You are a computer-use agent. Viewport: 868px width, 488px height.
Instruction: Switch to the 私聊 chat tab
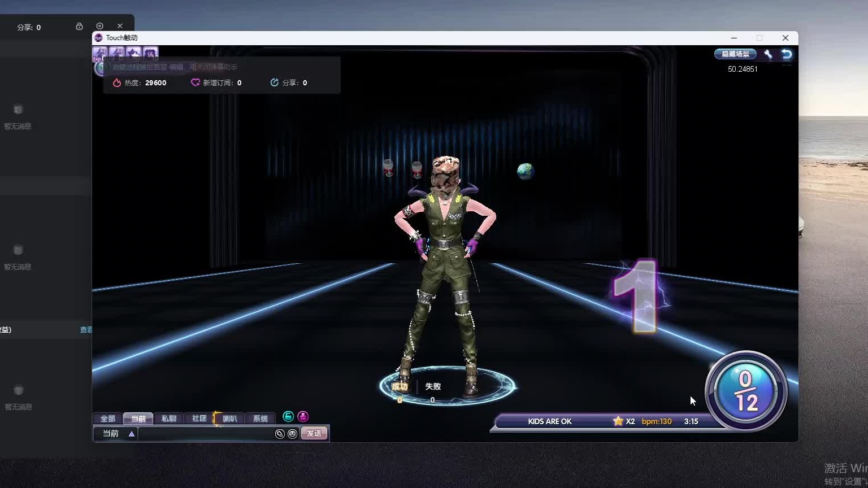168,419
